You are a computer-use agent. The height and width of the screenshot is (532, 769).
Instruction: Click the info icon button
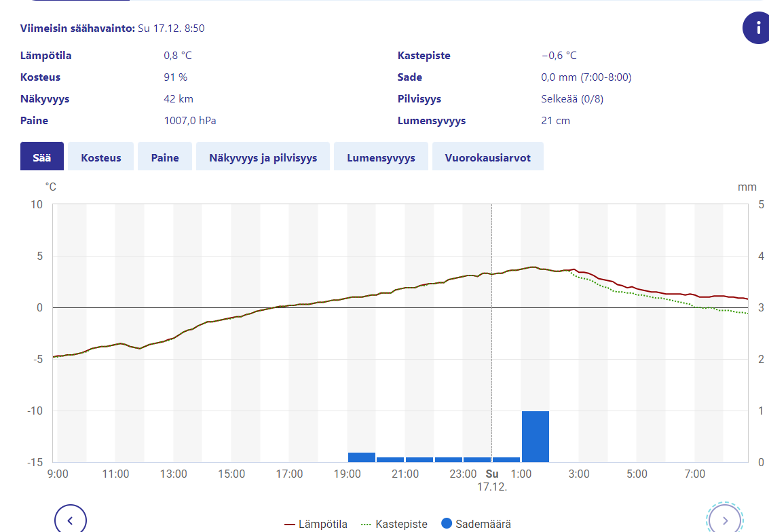click(755, 28)
